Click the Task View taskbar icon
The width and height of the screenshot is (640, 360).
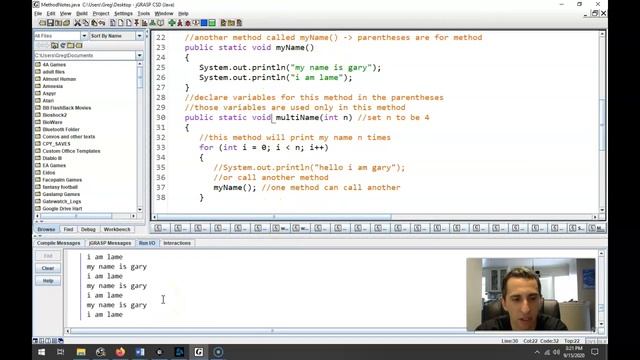tap(61, 351)
